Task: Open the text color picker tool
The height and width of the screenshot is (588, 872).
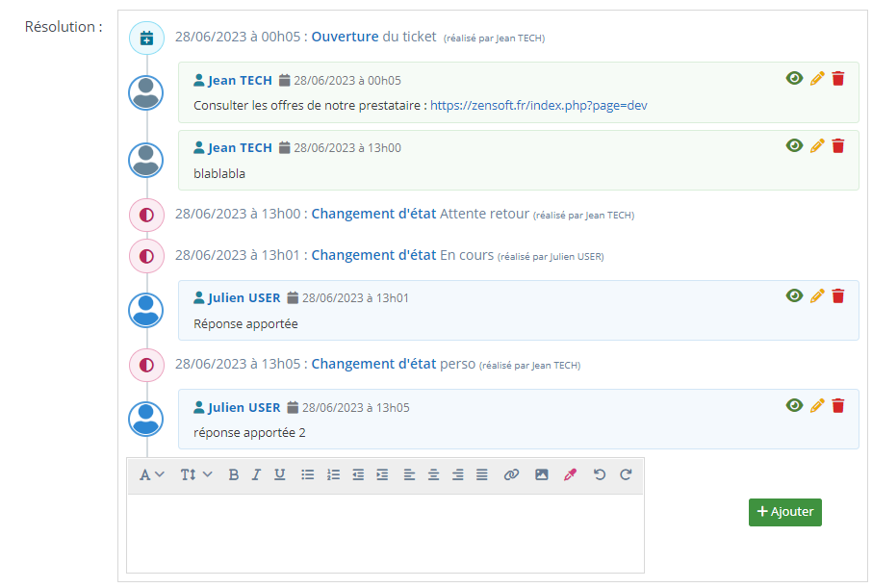Action: 570,474
